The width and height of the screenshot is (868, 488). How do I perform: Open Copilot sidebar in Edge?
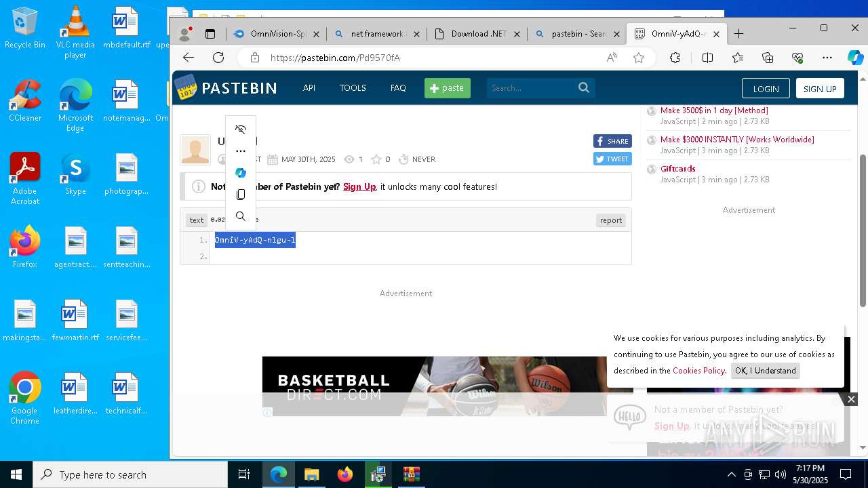[x=855, y=58]
